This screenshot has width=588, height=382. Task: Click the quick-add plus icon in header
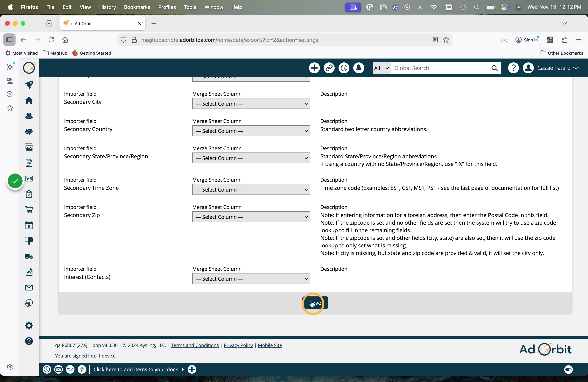click(x=314, y=68)
